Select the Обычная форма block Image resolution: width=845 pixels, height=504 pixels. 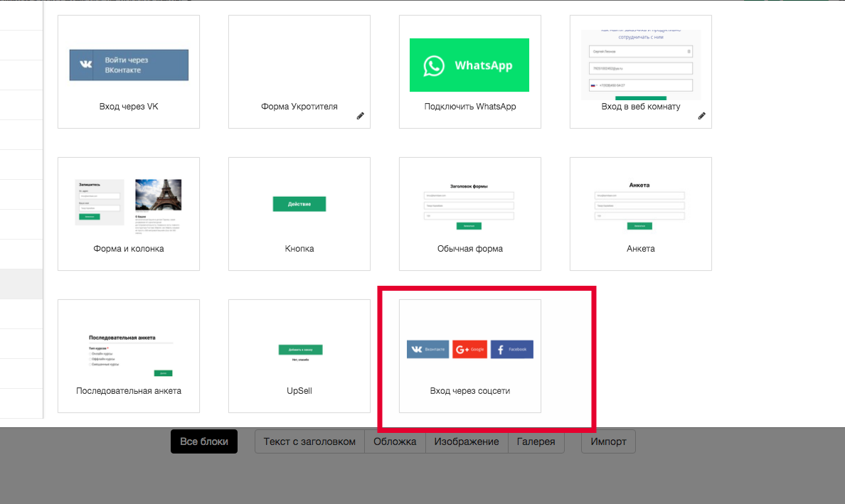(470, 214)
